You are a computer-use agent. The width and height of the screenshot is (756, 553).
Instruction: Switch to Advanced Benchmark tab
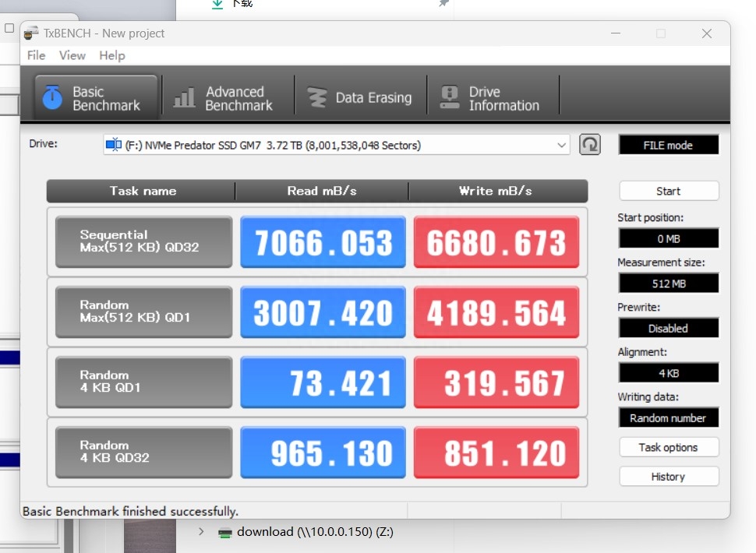[x=228, y=97]
